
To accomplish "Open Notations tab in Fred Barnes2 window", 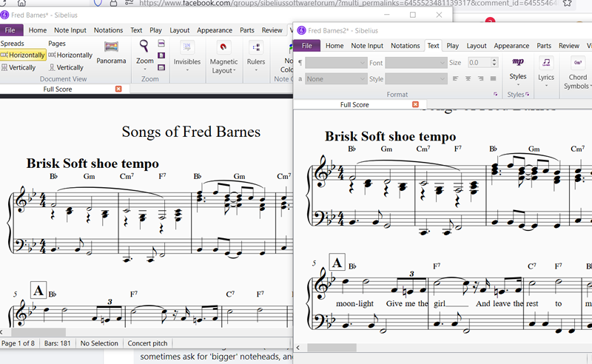I will pyautogui.click(x=405, y=46).
